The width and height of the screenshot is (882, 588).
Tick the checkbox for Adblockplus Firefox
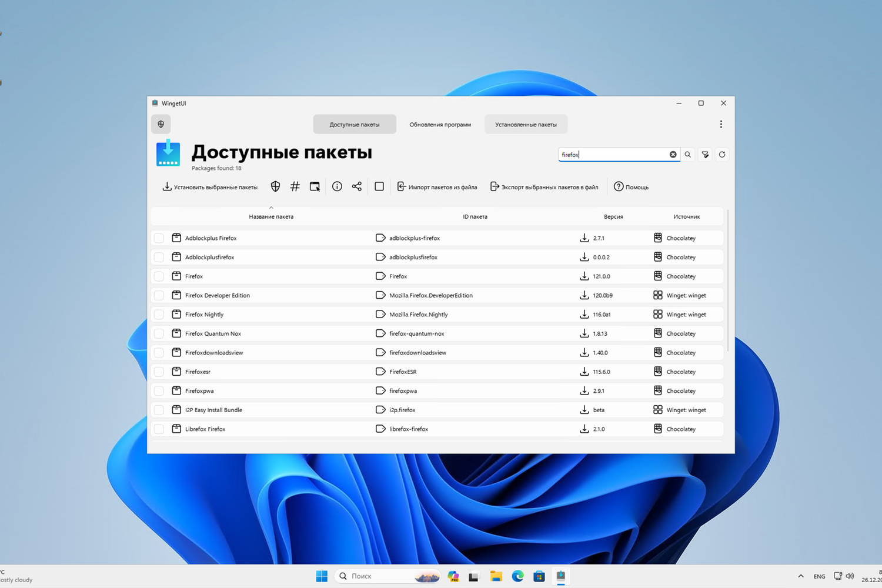[159, 238]
